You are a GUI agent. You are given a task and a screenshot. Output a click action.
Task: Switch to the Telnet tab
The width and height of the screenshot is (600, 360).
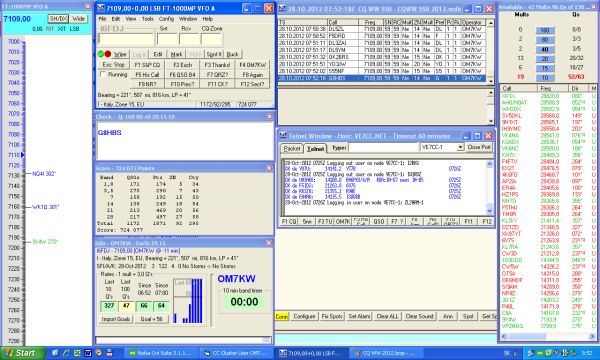[x=316, y=148]
